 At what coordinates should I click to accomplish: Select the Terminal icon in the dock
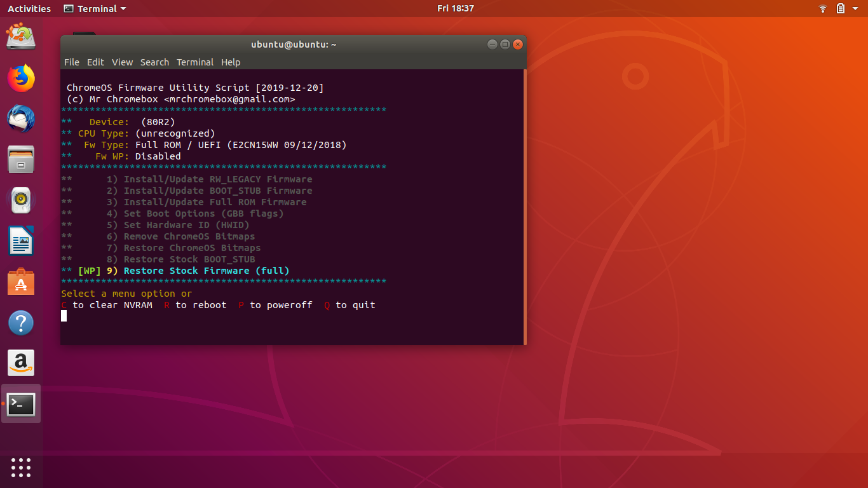21,404
